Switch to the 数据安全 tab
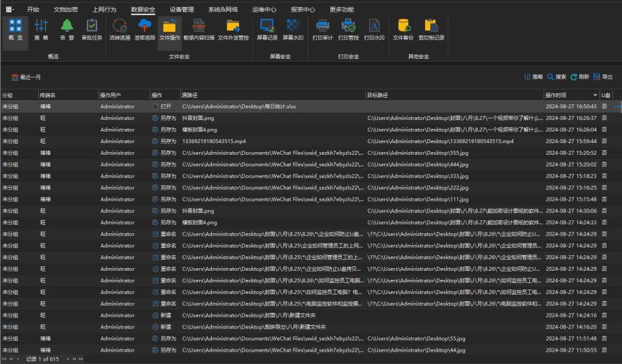The width and height of the screenshot is (622, 364). pos(143,9)
